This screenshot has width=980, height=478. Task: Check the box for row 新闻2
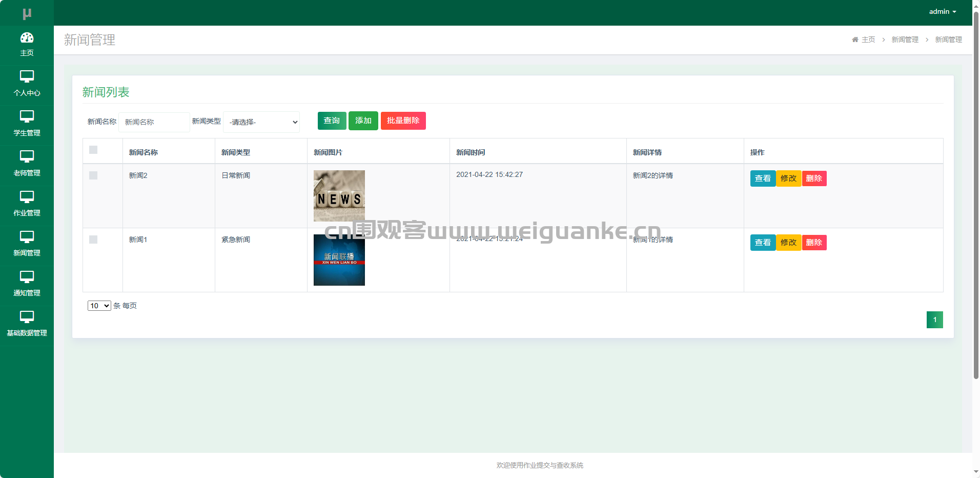tap(93, 175)
